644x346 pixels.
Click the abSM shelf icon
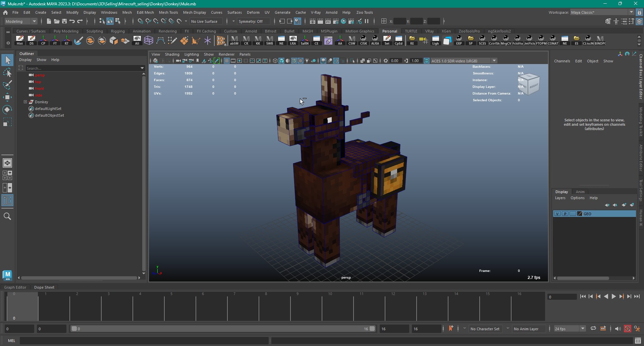click(x=234, y=40)
